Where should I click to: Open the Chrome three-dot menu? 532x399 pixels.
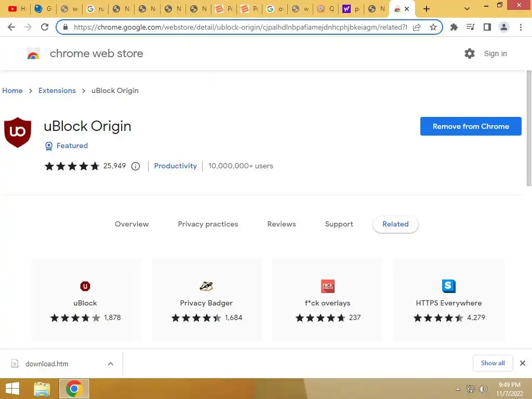click(x=521, y=27)
